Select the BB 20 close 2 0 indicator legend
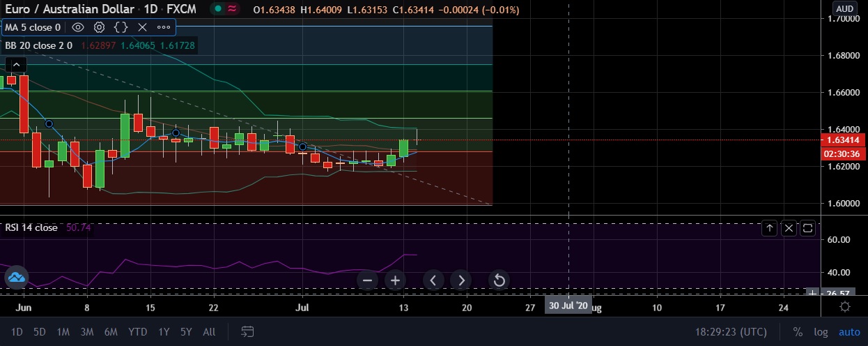The width and height of the screenshot is (868, 346). click(x=38, y=45)
